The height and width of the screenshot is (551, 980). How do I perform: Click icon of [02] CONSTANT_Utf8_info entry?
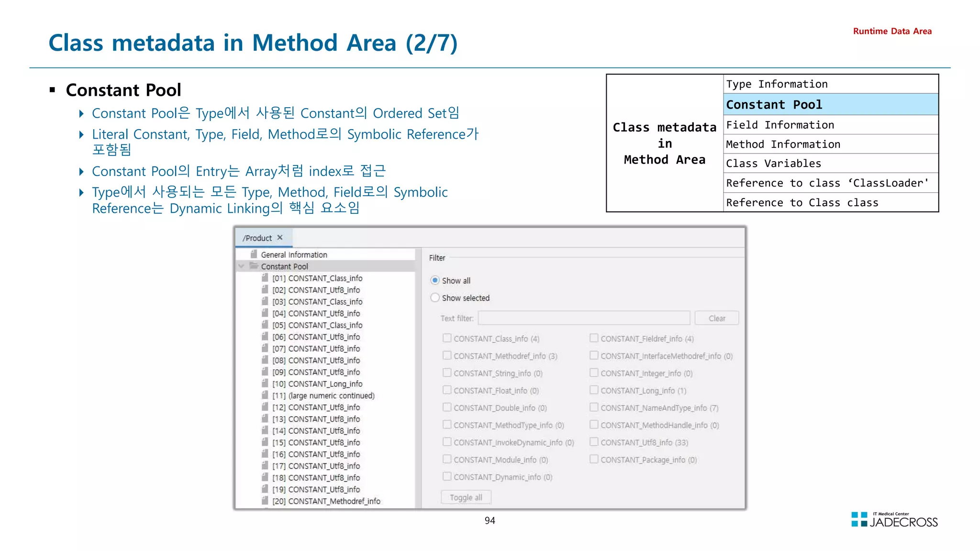265,289
